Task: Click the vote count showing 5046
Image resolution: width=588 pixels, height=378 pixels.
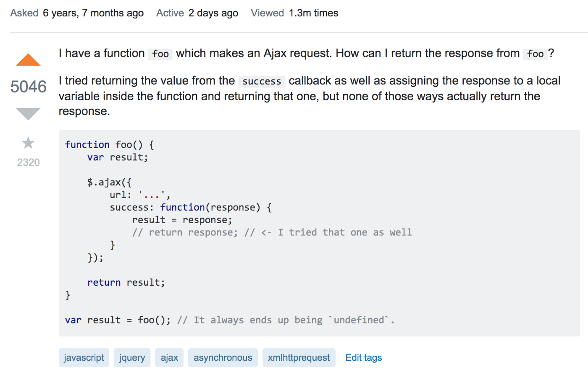Action: [28, 86]
